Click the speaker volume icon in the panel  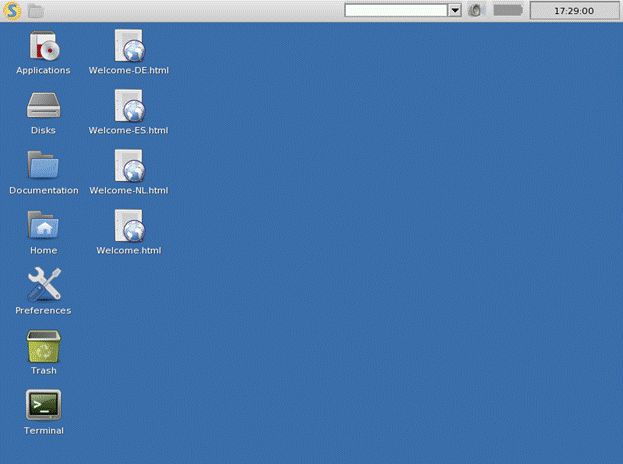pos(475,10)
